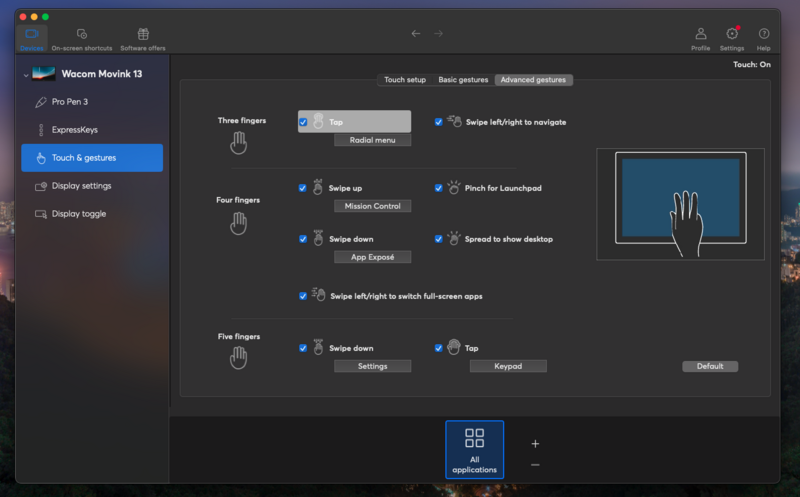The image size is (800, 497).
Task: Click the Three fingers hand icon
Action: (238, 143)
